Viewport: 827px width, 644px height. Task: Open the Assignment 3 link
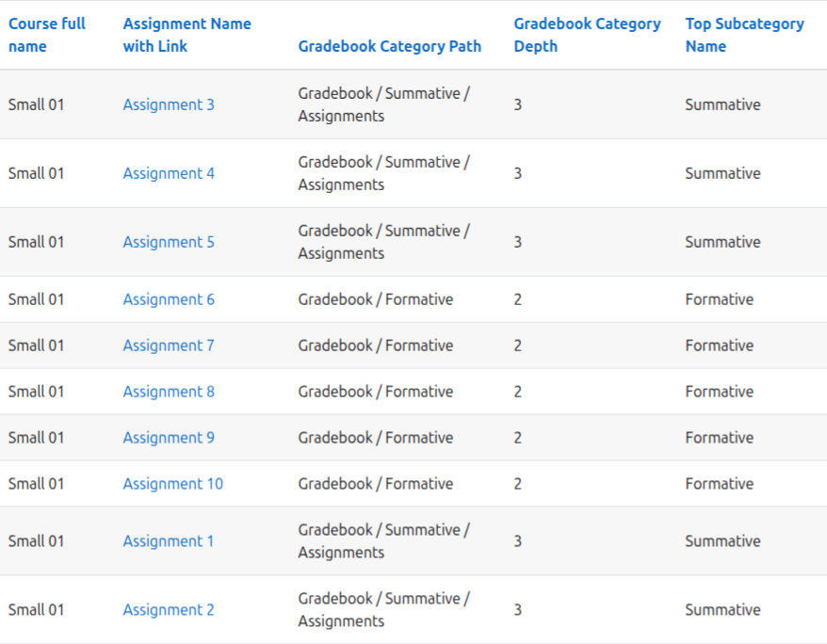pyautogui.click(x=169, y=105)
